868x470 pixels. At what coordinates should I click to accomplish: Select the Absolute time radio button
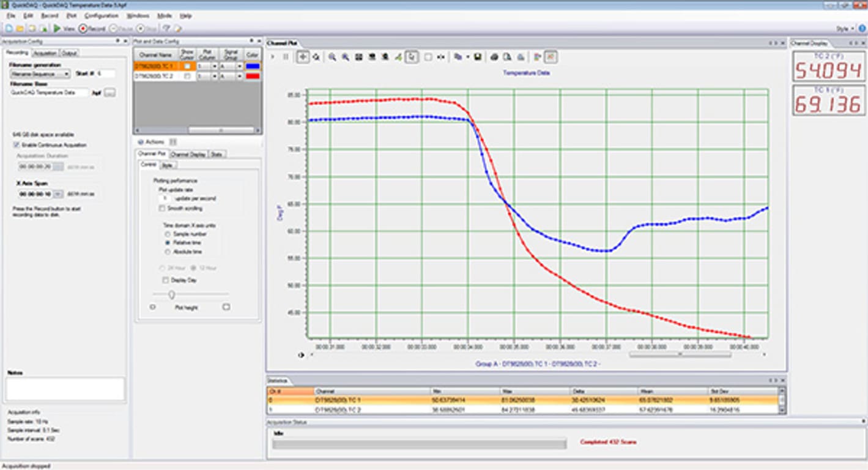coord(167,250)
